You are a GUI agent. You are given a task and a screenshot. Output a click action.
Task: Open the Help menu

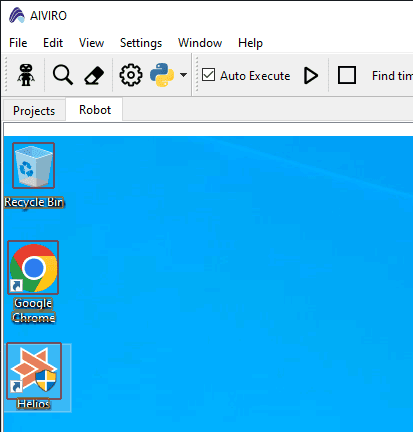pyautogui.click(x=250, y=43)
